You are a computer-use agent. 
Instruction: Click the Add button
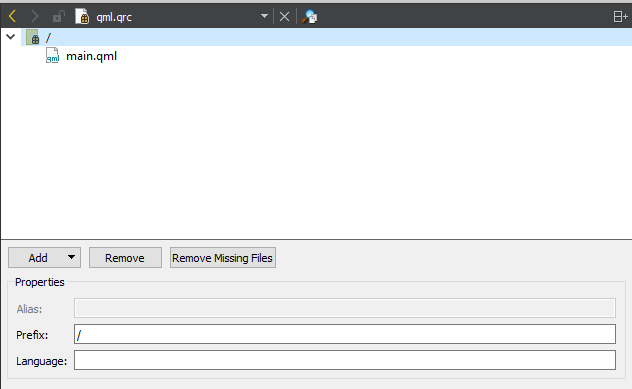pos(38,258)
